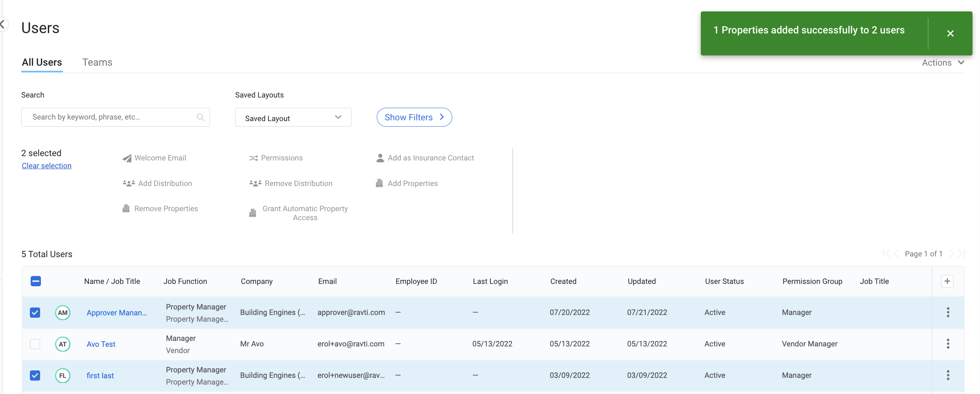Click the plus icon to add column
This screenshot has height=394, width=980.
point(947,281)
